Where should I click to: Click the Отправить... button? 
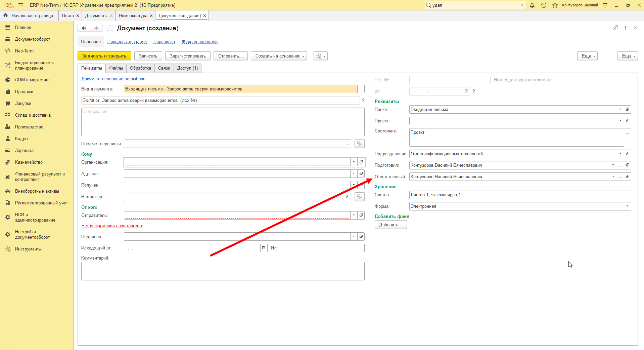click(x=230, y=56)
